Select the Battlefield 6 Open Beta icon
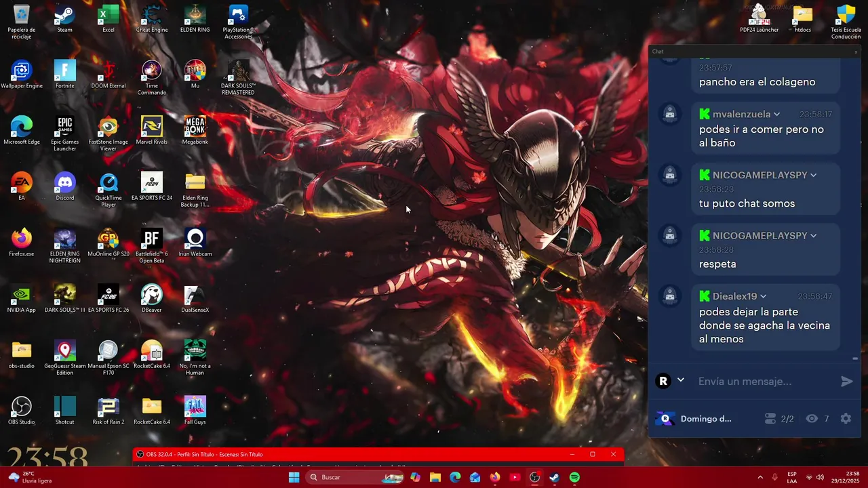The width and height of the screenshot is (868, 488). 152,246
